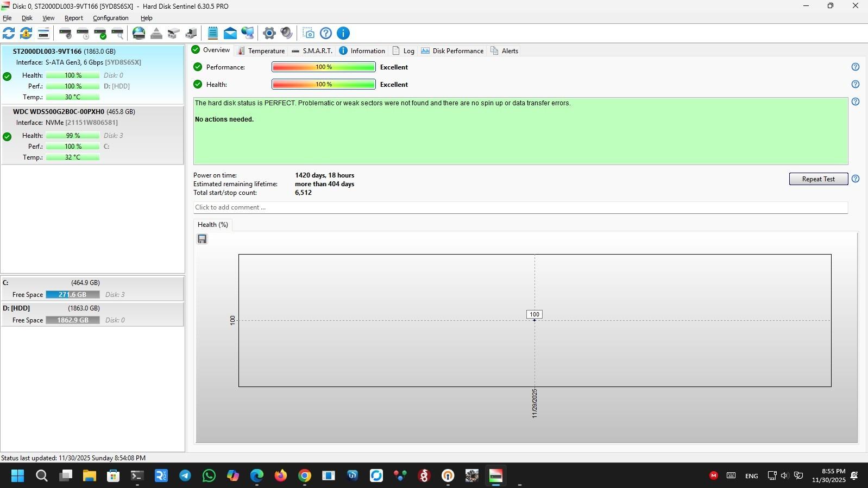Click the Health 100% gradient bar
The image size is (868, 488).
[x=323, y=85]
